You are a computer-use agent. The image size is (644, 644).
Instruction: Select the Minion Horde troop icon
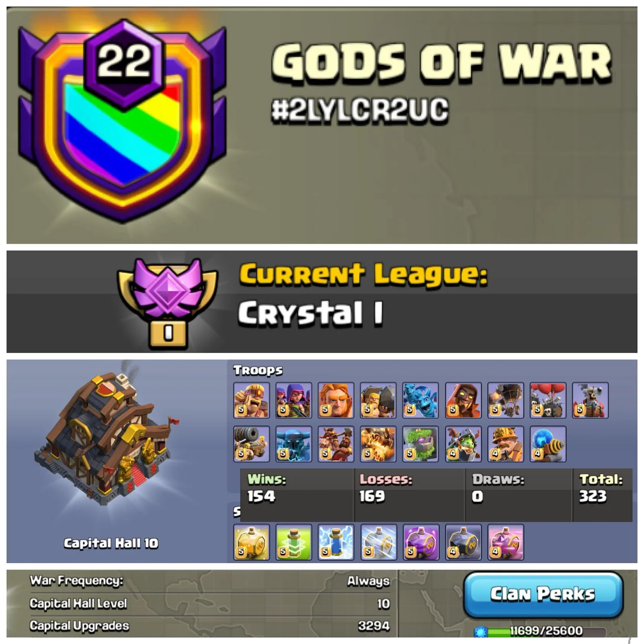point(421,400)
